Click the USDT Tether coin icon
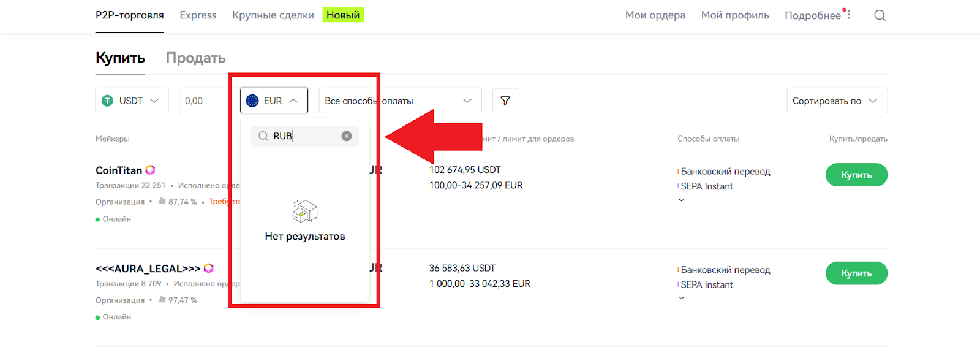The width and height of the screenshot is (980, 347). point(107,101)
